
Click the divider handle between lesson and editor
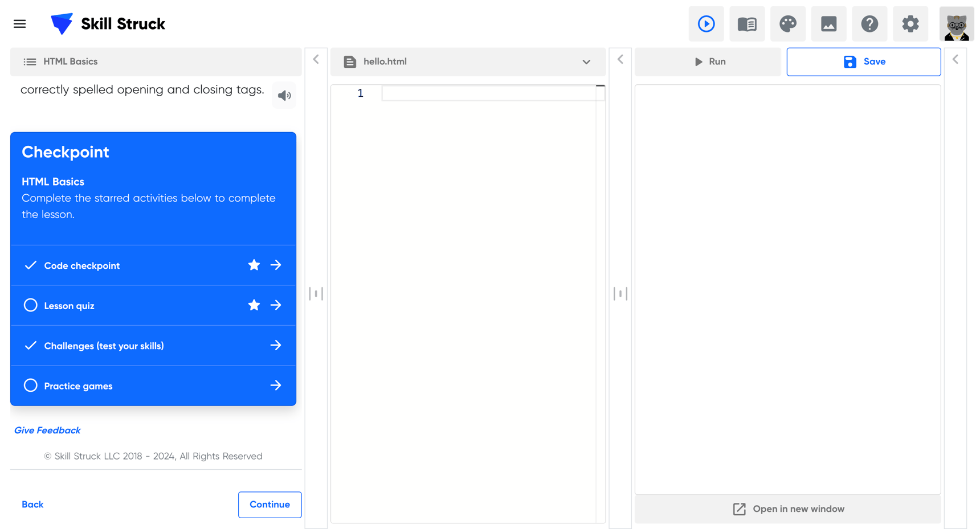(x=316, y=293)
